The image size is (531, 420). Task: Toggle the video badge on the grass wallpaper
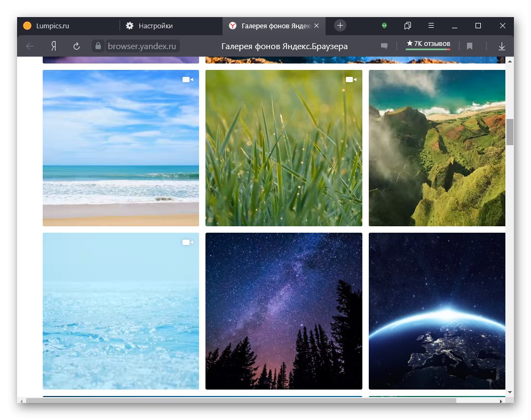(x=351, y=79)
